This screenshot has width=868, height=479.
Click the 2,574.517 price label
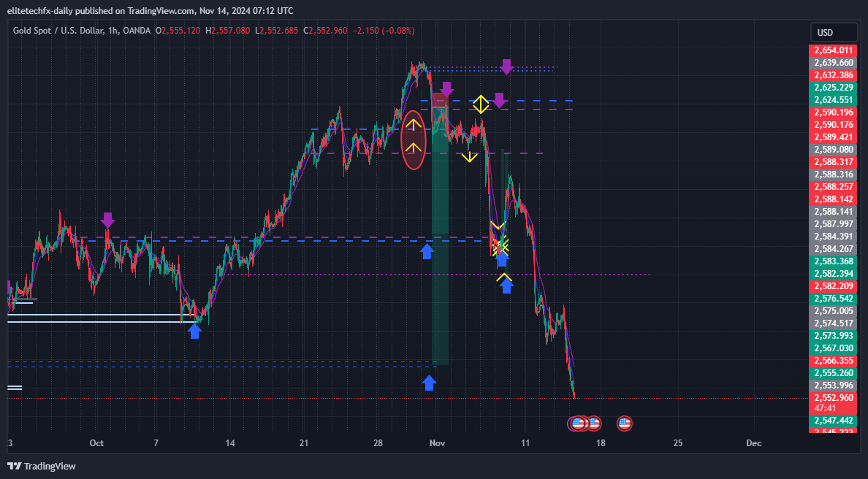[833, 323]
